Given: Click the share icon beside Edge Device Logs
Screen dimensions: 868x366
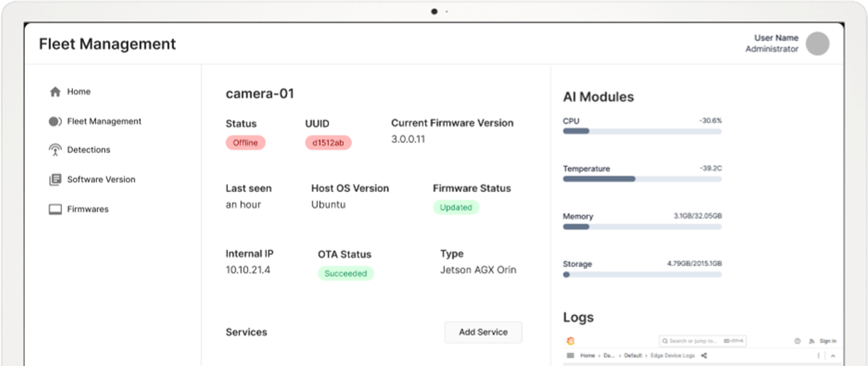Looking at the screenshot, I should (704, 355).
